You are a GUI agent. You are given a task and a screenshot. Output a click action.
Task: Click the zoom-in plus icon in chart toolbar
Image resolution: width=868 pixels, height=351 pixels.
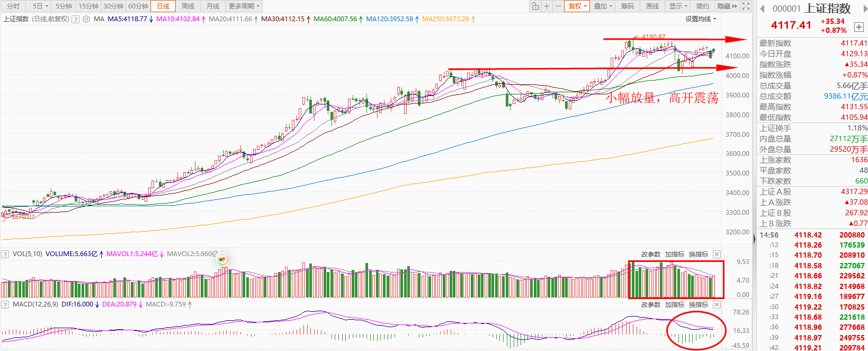[x=547, y=6]
